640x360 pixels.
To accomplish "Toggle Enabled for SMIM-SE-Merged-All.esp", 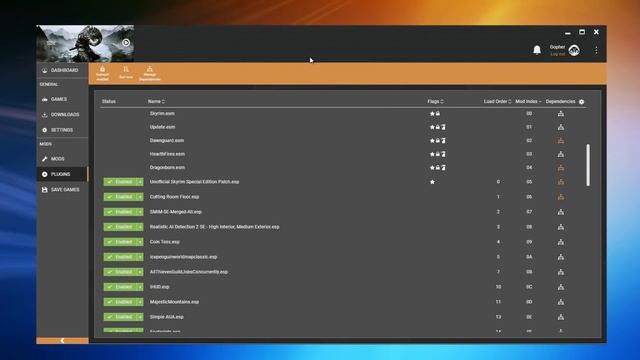I will (x=120, y=212).
